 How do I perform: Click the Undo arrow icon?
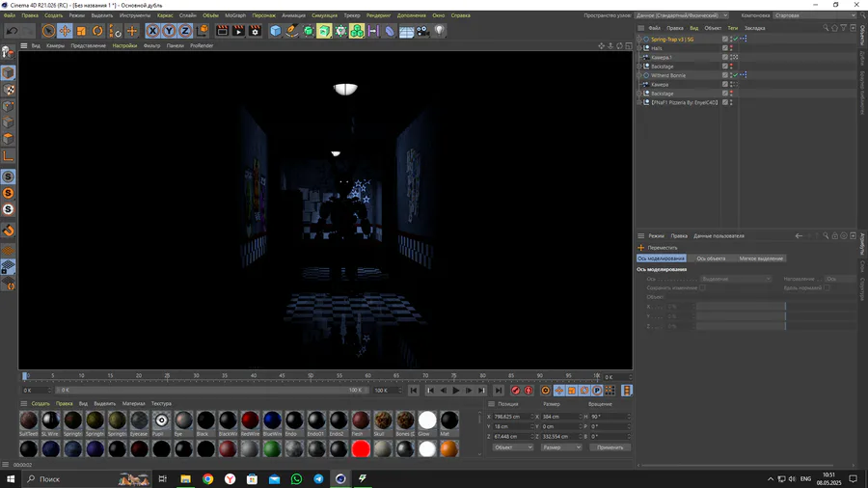(12, 31)
